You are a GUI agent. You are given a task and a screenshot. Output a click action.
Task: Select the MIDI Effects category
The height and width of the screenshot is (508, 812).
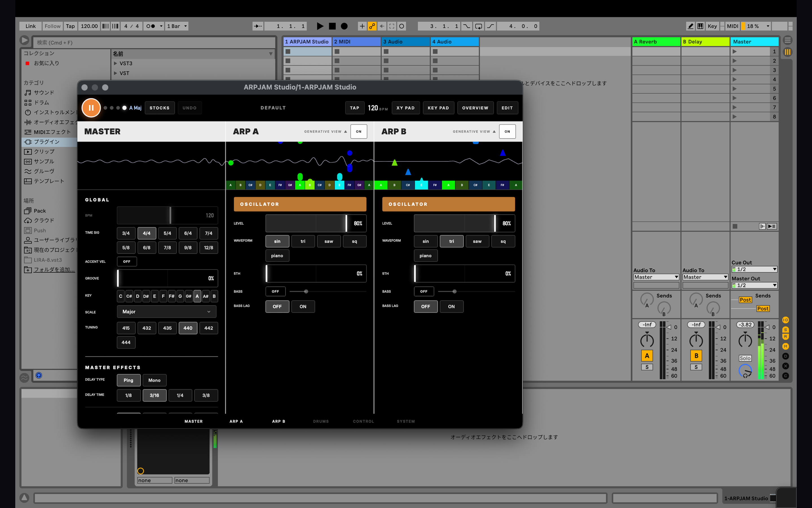coord(47,132)
